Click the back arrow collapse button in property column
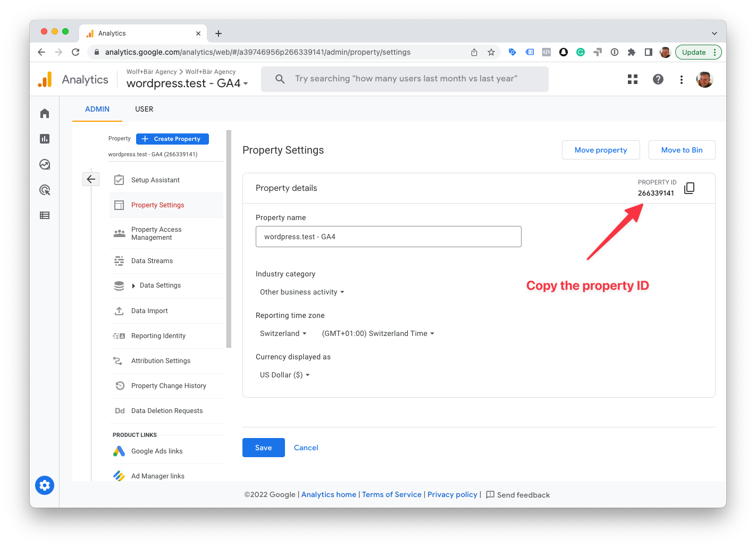 point(91,179)
